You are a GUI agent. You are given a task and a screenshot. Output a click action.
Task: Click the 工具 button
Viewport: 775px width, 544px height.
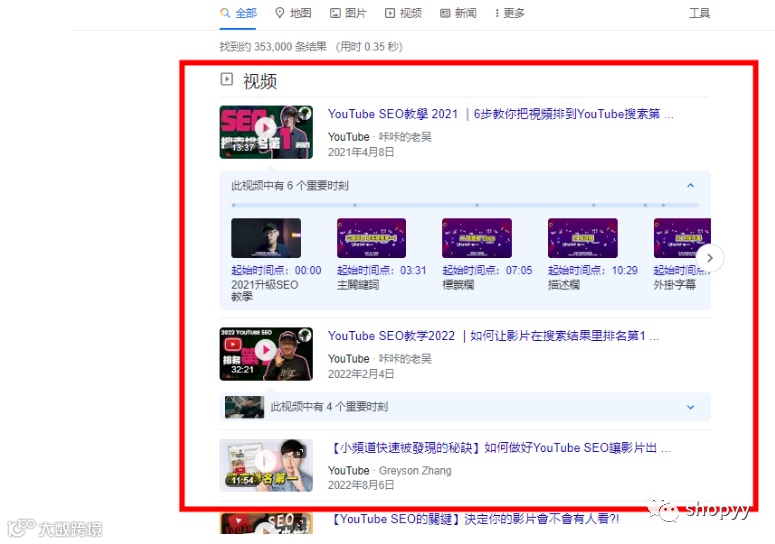coord(699,13)
